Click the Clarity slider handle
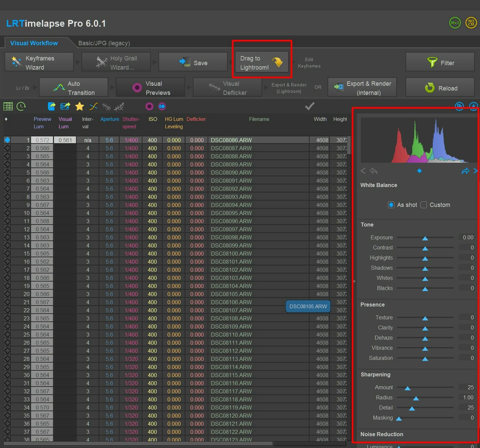Viewport: 480px width, 448px height. click(425, 328)
